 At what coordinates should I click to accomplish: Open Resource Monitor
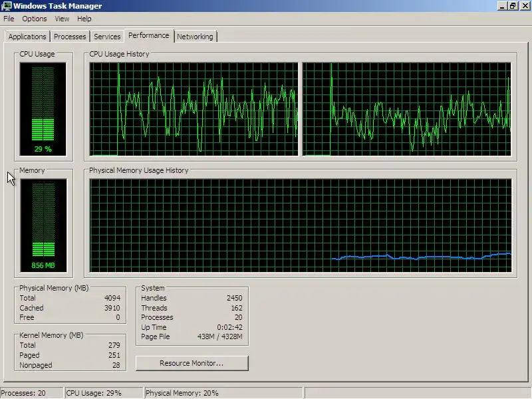pyautogui.click(x=192, y=363)
